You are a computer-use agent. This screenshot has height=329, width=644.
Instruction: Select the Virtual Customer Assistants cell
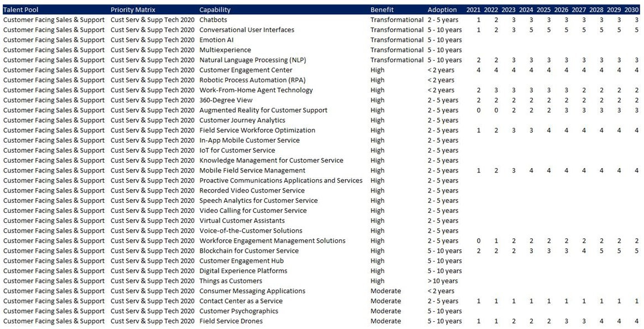coord(242,221)
